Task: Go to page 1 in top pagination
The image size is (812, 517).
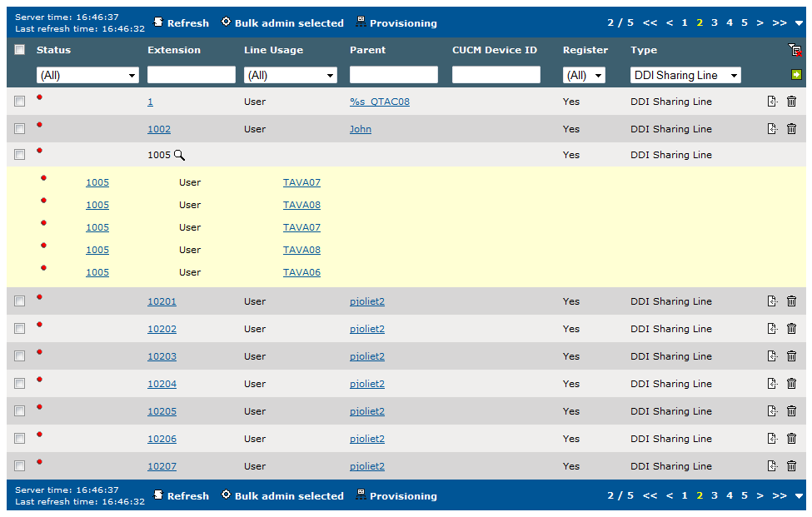Action: pyautogui.click(x=685, y=22)
